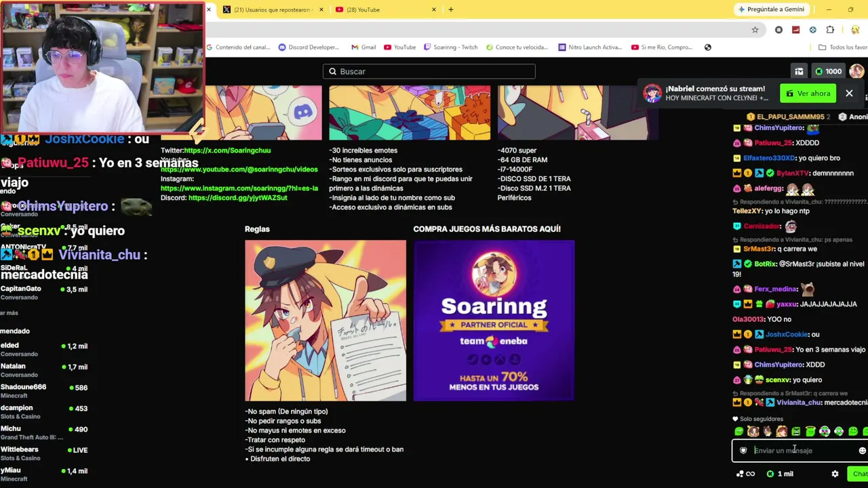Focus the 'Enviar un mensaje' chat input
The width and height of the screenshot is (868, 488).
(x=800, y=451)
